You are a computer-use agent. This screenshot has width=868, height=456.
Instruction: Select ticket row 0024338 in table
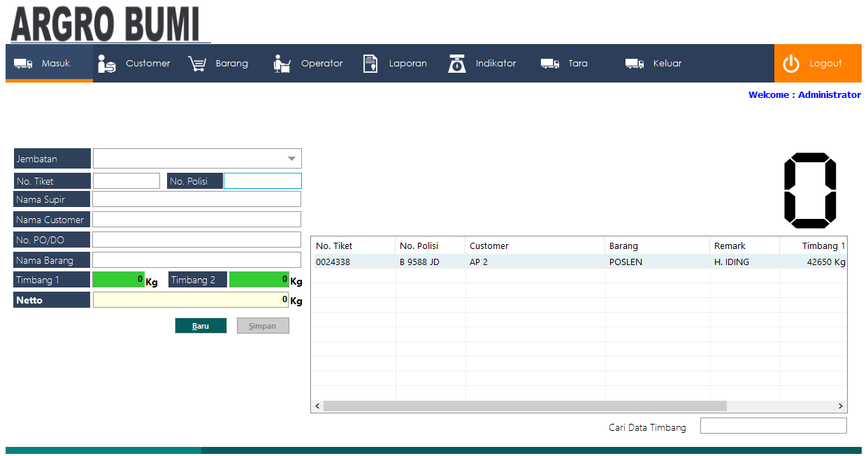pyautogui.click(x=579, y=262)
